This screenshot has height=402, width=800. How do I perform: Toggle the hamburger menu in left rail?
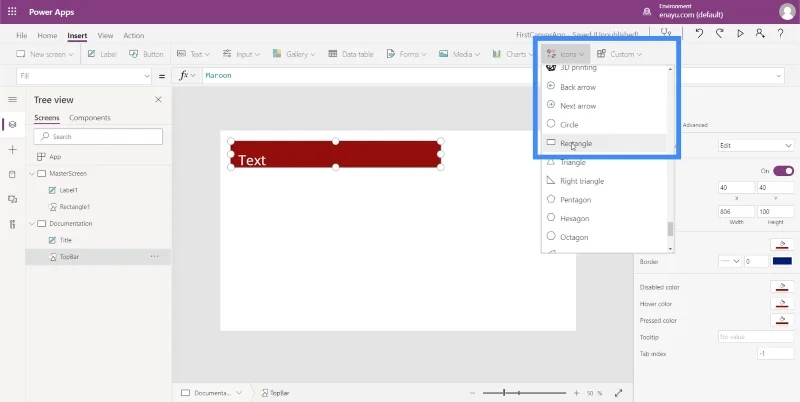pos(13,99)
